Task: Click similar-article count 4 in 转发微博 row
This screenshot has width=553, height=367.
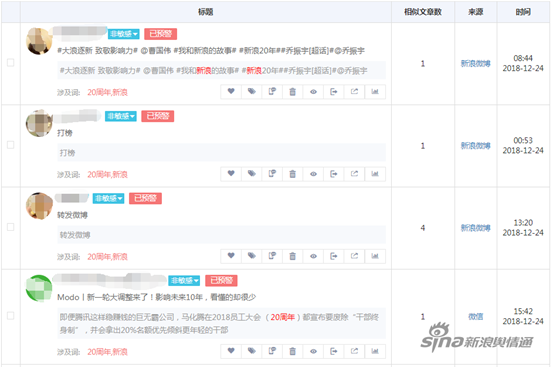Action: point(423,228)
